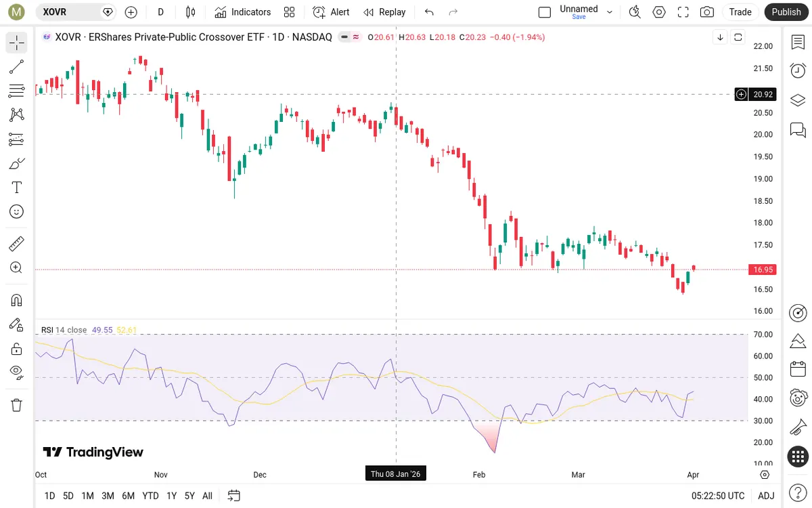
Task: Open the watchlist panel icon
Action: click(798, 43)
